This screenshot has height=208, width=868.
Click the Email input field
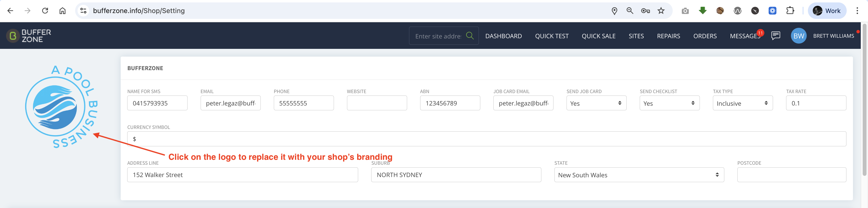tap(230, 103)
